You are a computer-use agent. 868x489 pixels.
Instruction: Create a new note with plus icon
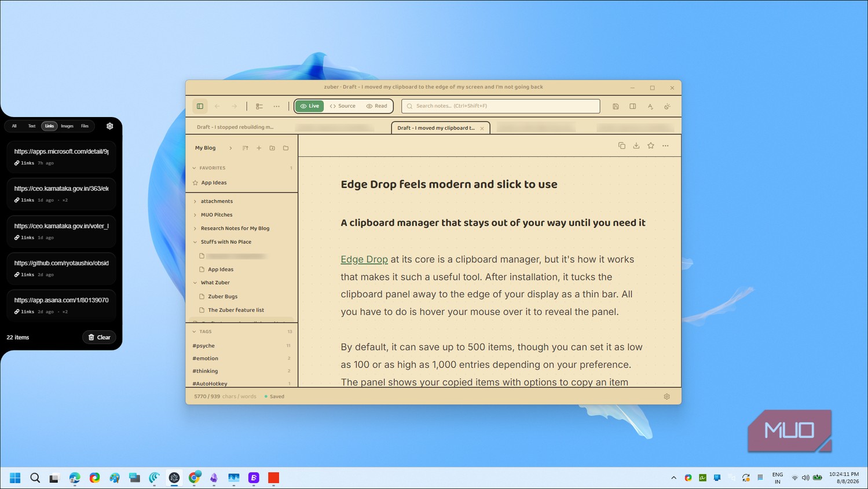[x=259, y=148]
